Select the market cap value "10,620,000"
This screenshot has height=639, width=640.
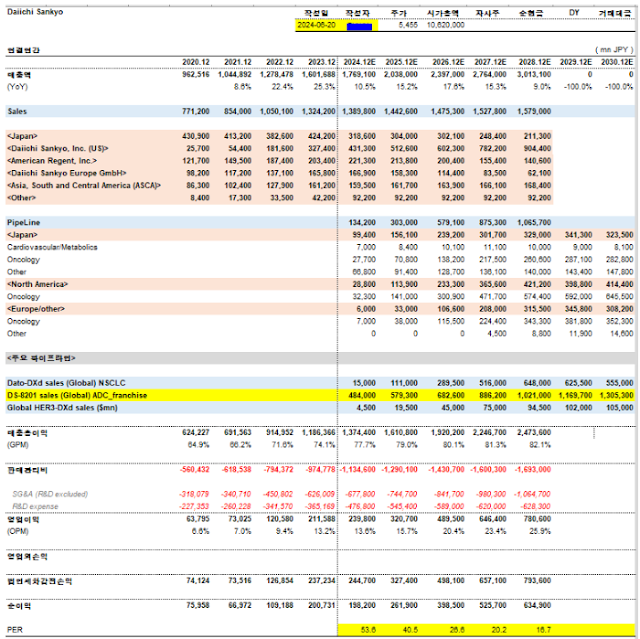(445, 25)
